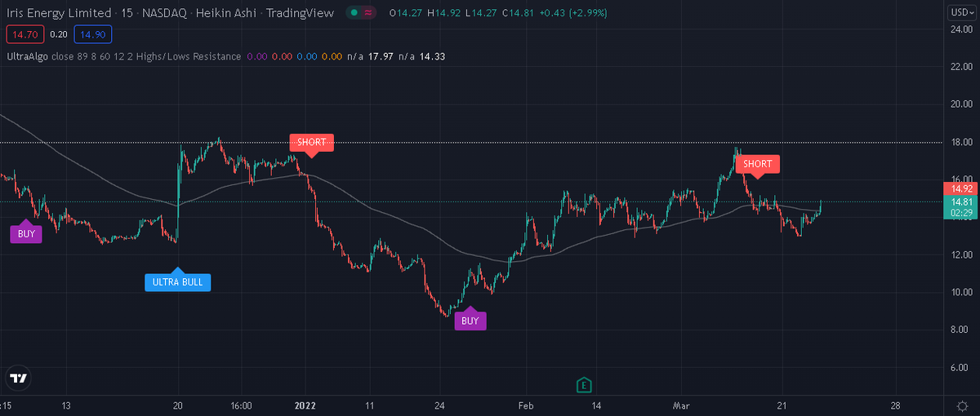The width and height of the screenshot is (980, 416).
Task: Click the orange 0.00 indicator value
Action: [332, 56]
